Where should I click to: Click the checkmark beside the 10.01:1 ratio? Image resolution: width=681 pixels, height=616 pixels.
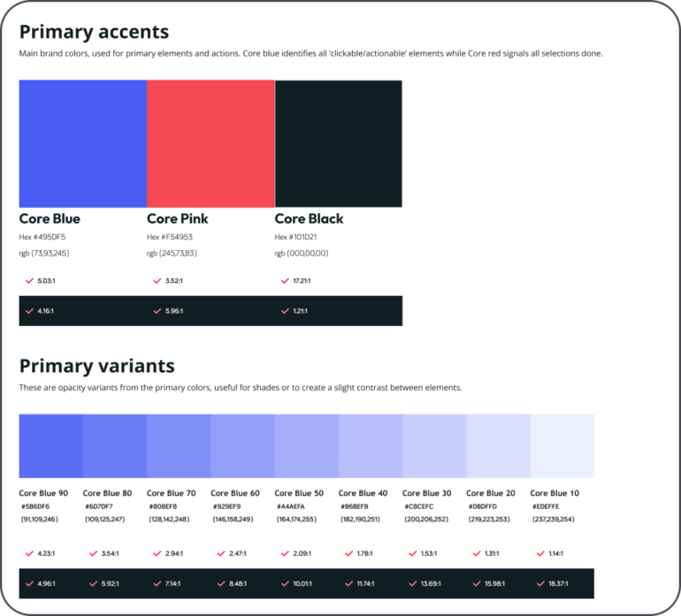click(x=285, y=583)
